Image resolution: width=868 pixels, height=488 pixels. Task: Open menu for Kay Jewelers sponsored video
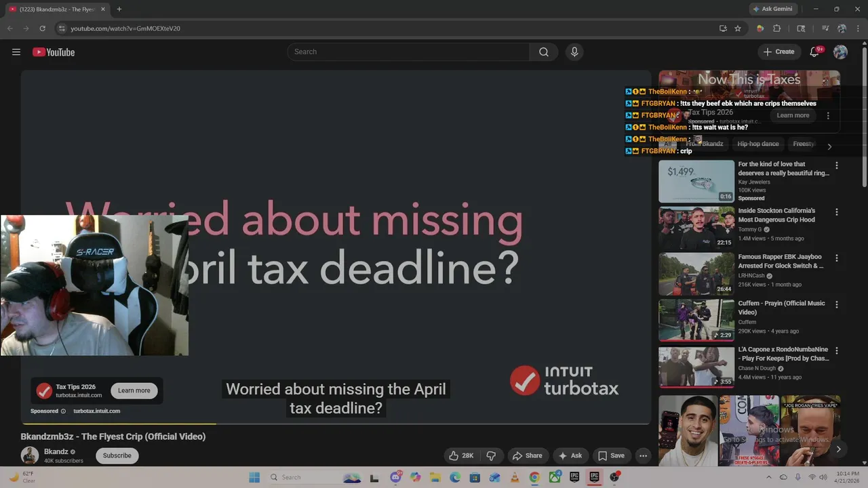click(837, 165)
